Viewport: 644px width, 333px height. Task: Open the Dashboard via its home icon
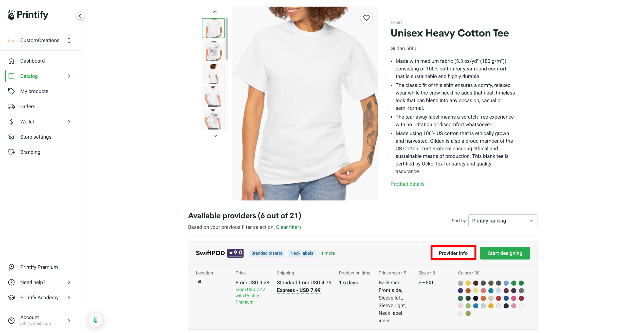pos(12,61)
